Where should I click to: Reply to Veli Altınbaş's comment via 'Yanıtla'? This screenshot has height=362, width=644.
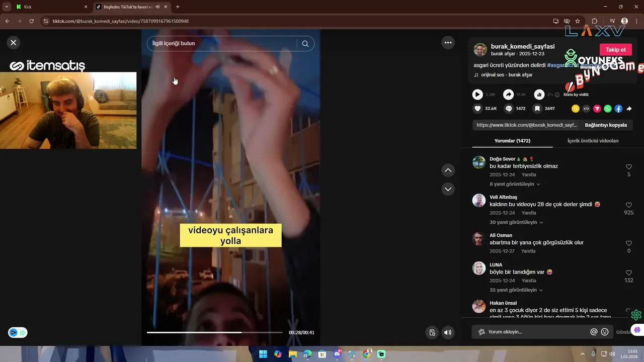(529, 213)
